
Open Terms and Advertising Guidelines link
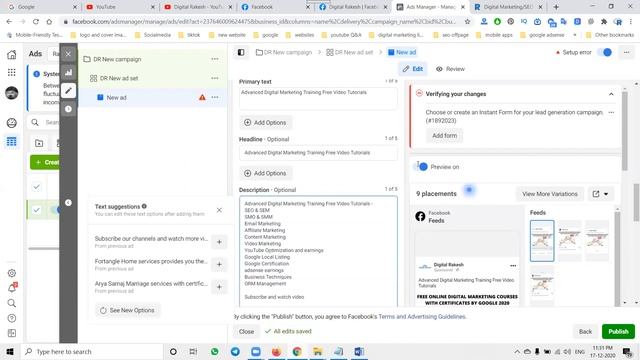(422, 316)
